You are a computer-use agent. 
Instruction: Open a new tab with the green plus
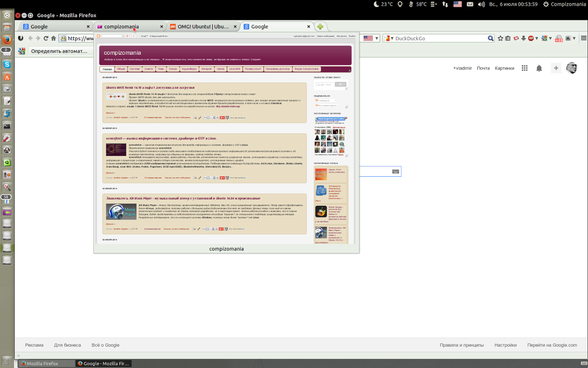[x=320, y=26]
